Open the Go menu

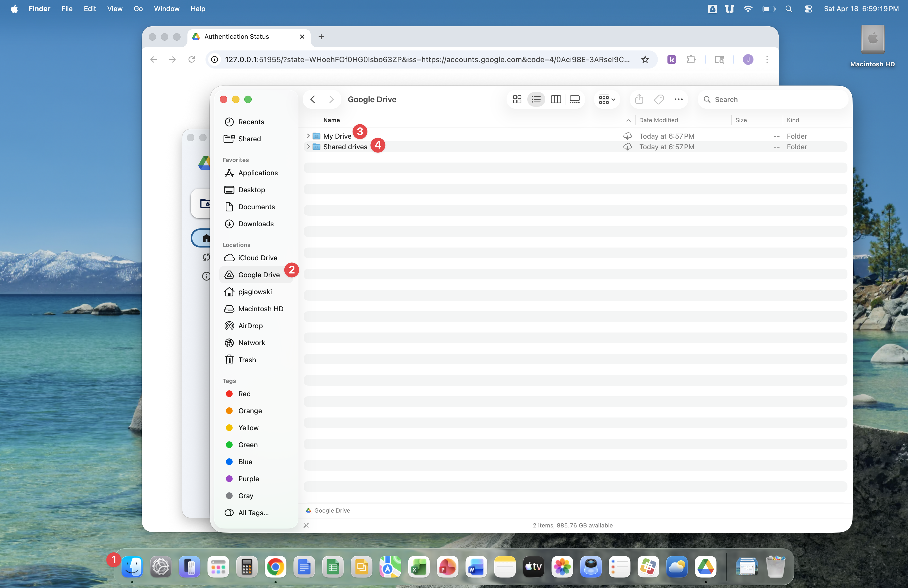pyautogui.click(x=138, y=9)
